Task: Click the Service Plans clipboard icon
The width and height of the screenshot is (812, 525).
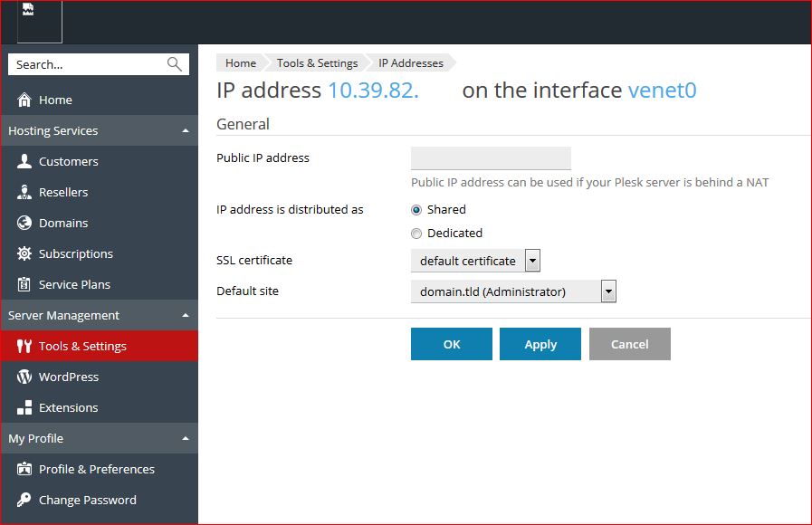Action: point(24,284)
